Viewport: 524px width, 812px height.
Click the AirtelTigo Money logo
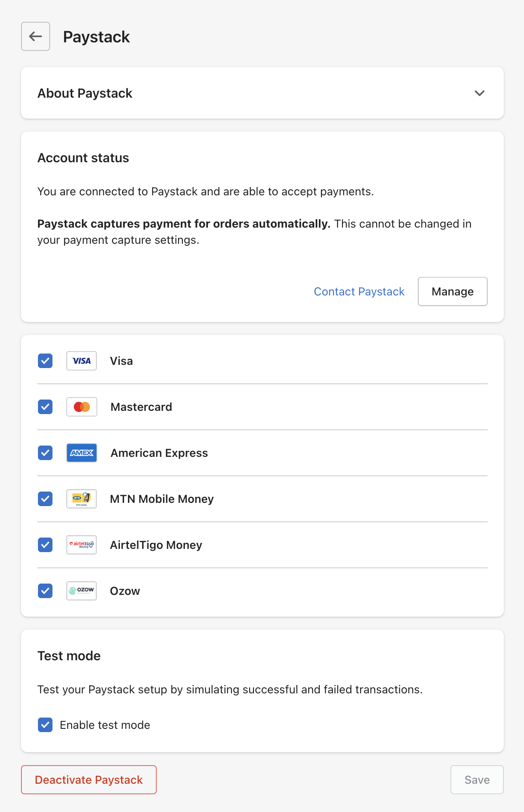point(82,545)
